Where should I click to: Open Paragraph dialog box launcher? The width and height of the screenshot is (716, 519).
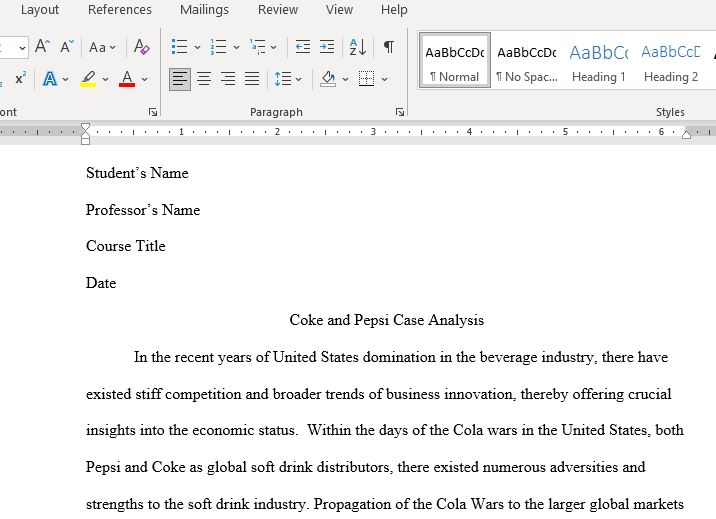[x=400, y=112]
